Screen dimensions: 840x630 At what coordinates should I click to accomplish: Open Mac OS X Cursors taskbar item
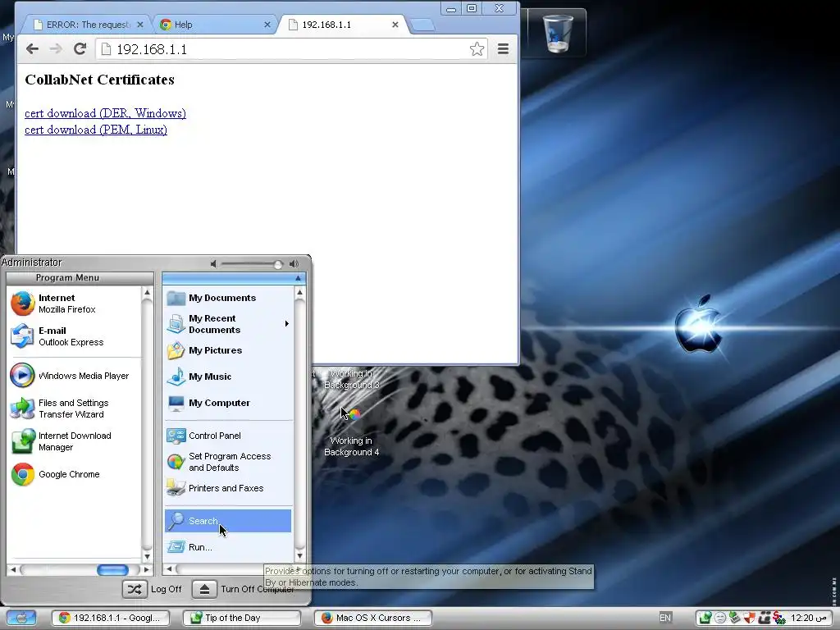(373, 618)
